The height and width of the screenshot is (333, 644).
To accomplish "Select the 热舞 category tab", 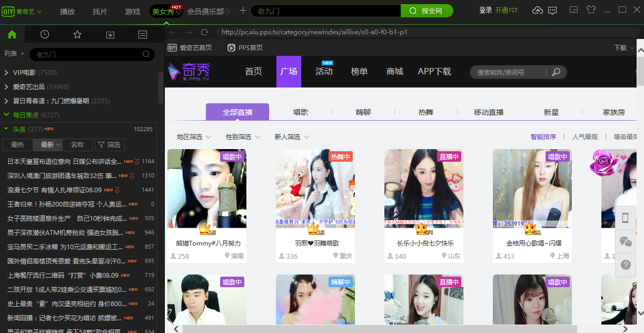I will [426, 112].
